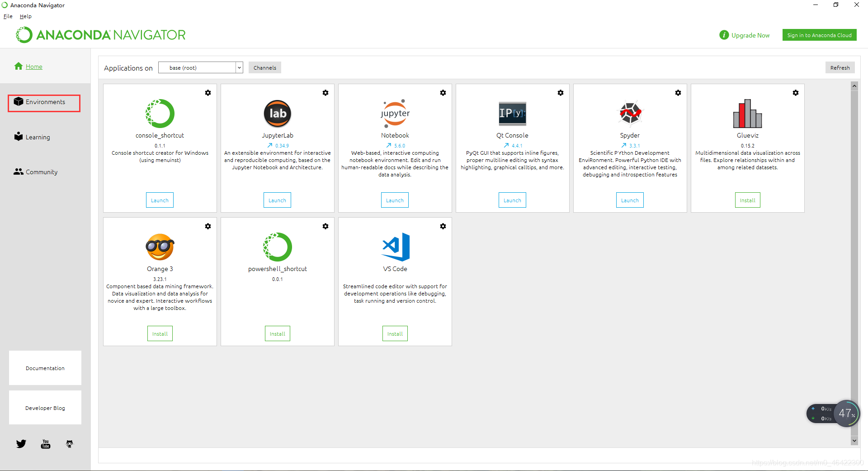The height and width of the screenshot is (471, 868).
Task: Click JupyterLab version update arrow
Action: pos(270,145)
